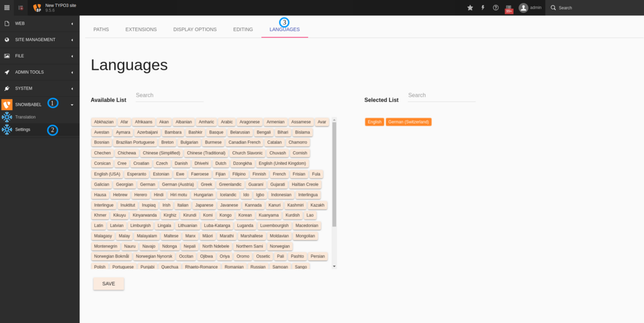Click the Available List scrollbar
This screenshot has height=323, width=644.
334,176
